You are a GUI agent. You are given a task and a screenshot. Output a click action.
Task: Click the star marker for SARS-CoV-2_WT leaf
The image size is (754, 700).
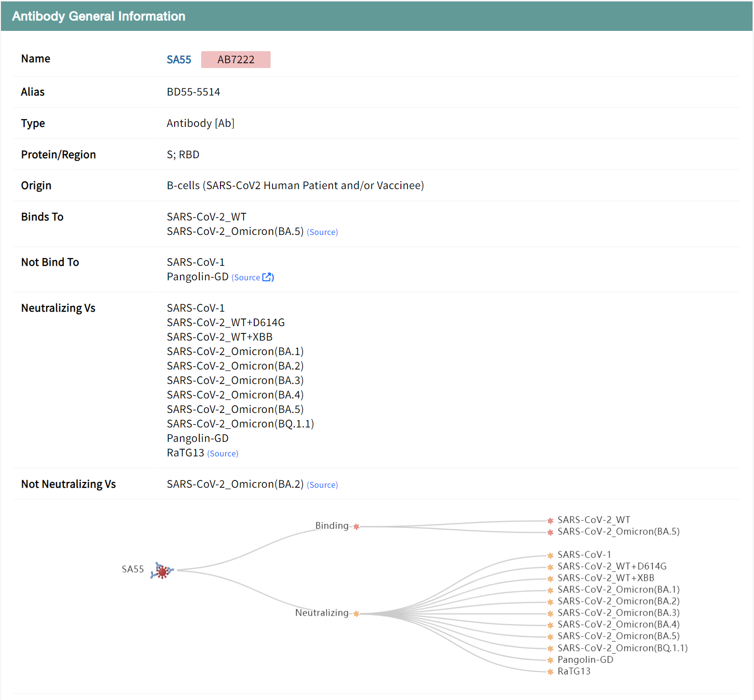pyautogui.click(x=550, y=521)
